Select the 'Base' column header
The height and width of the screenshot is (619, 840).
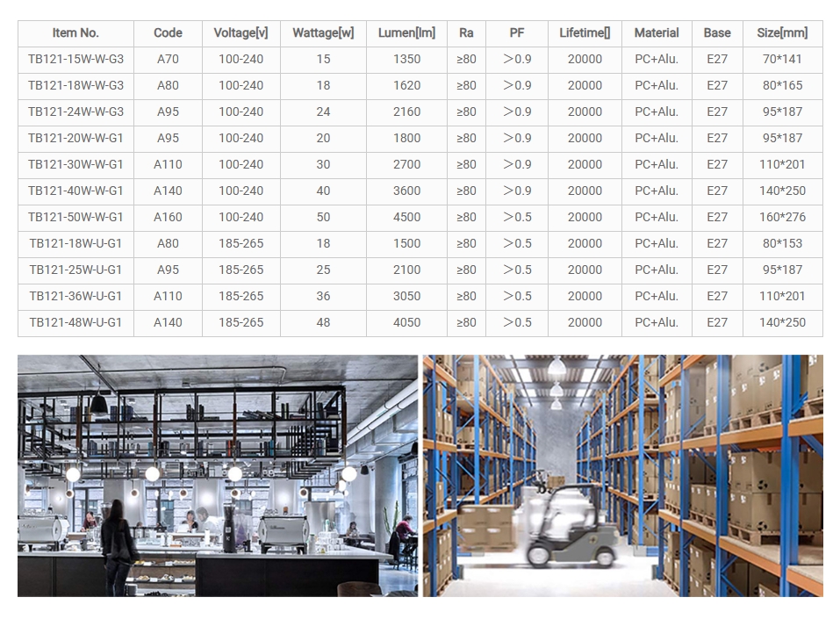point(717,33)
